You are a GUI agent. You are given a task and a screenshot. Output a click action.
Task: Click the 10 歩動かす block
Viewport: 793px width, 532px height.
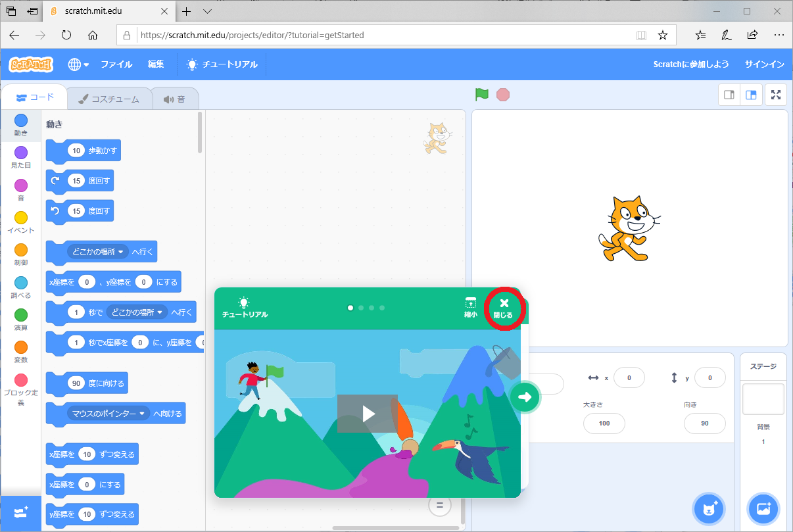[x=84, y=151]
